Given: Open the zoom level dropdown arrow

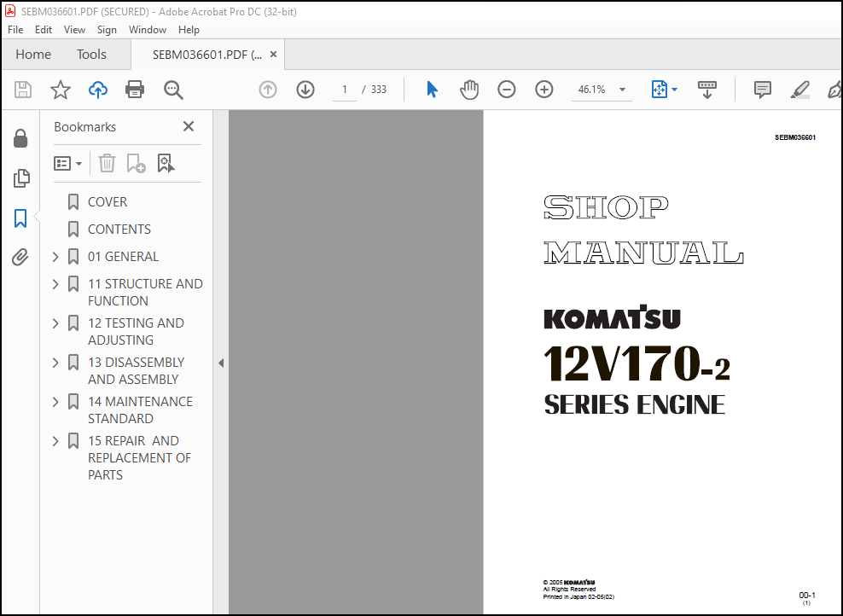Looking at the screenshot, I should (x=622, y=90).
